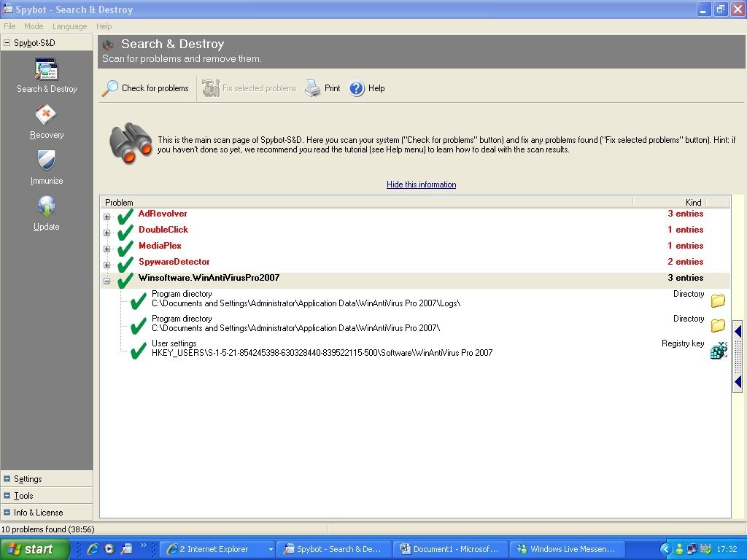The height and width of the screenshot is (560, 747).
Task: Click the upper blue arrow on side panel handle
Action: pyautogui.click(x=738, y=332)
